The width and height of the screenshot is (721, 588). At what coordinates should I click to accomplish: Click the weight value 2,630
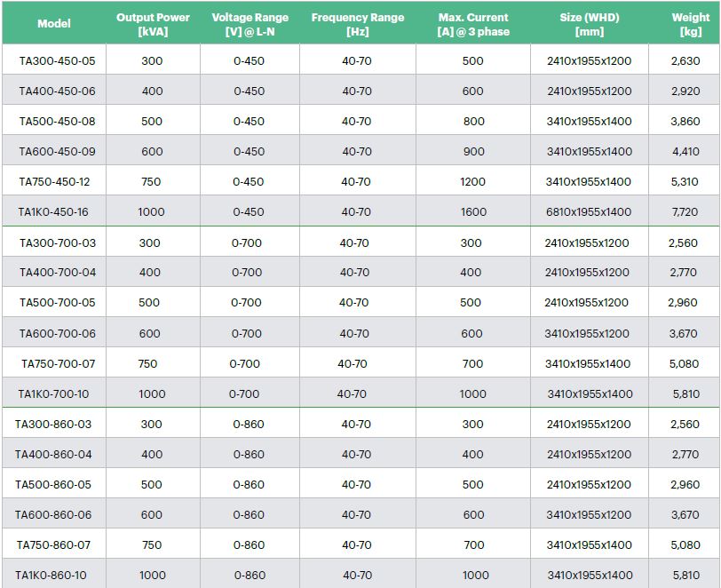coord(685,61)
